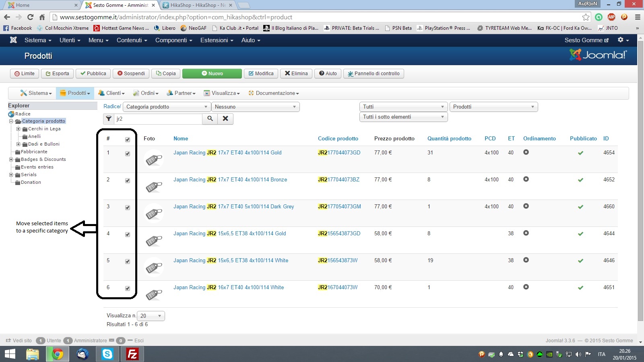The image size is (644, 362).
Task: Click the filter funnel icon
Action: (109, 119)
